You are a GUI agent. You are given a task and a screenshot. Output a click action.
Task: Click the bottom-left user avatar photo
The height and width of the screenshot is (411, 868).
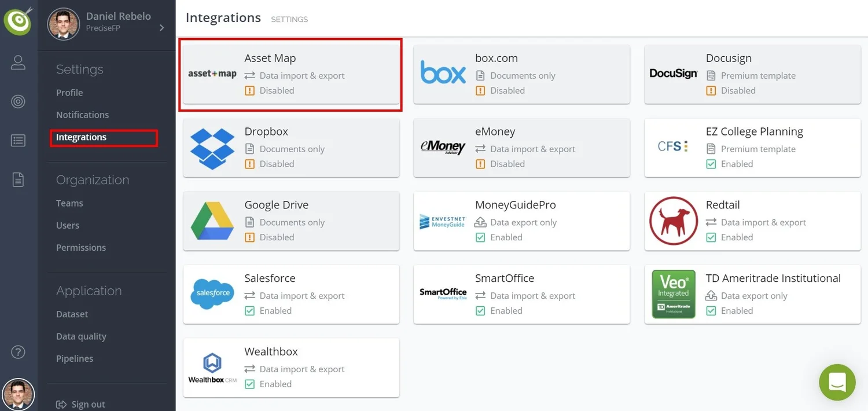point(19,395)
